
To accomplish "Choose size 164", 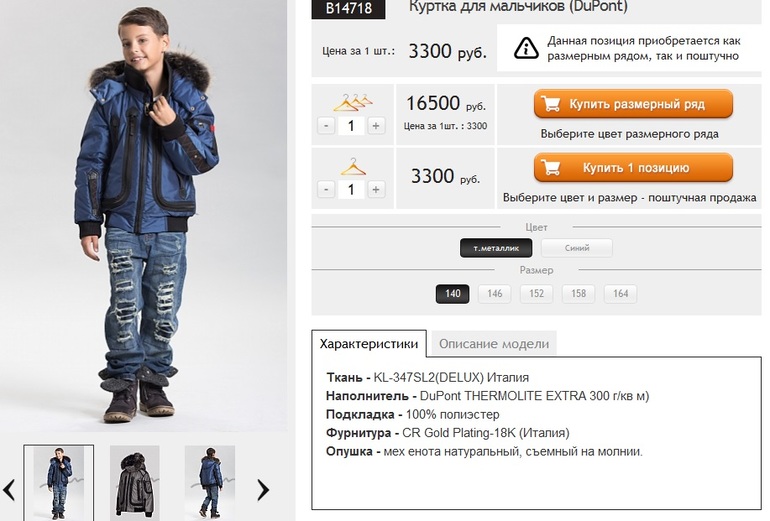I will click(620, 294).
